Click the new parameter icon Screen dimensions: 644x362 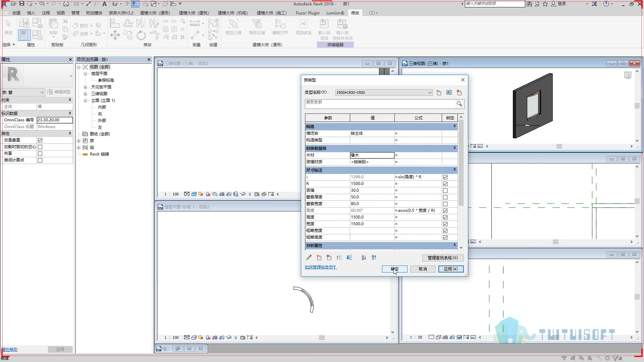point(319,257)
